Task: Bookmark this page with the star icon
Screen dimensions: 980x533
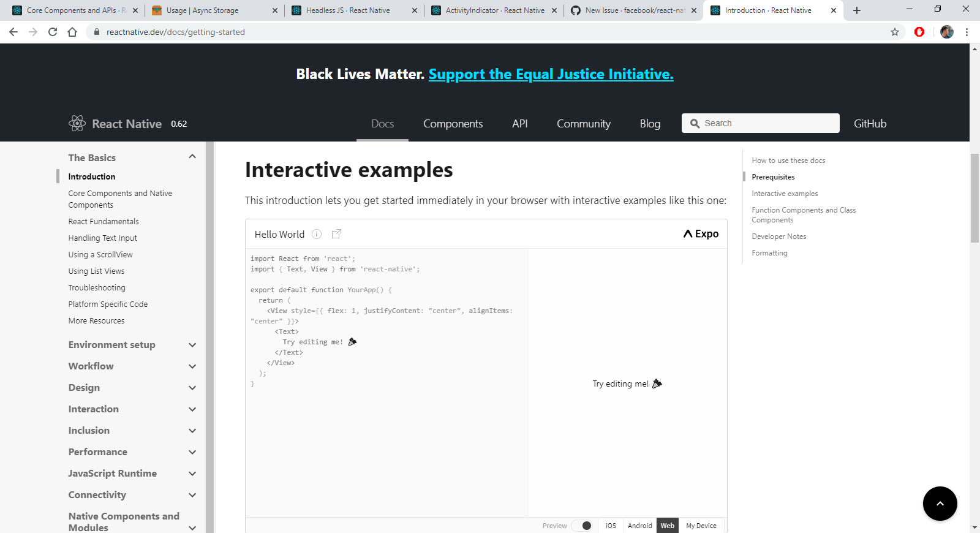Action: click(895, 32)
